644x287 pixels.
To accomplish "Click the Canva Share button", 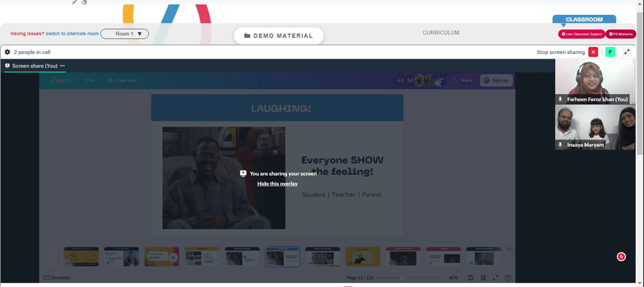I will [462, 80].
